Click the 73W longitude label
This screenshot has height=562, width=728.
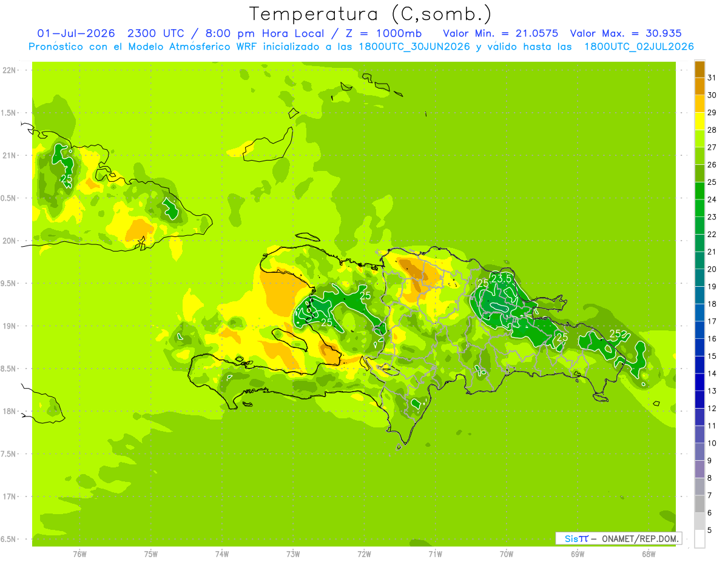coord(293,554)
